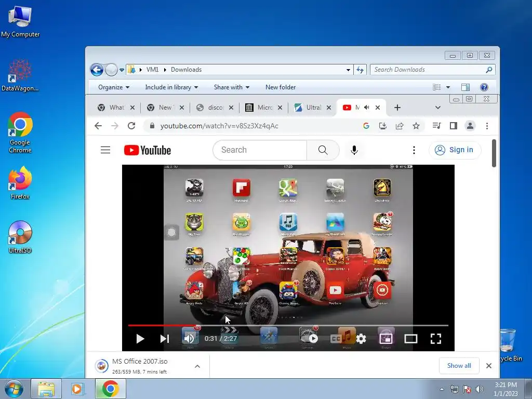Image resolution: width=532 pixels, height=399 pixels.
Task: Share this page from the address bar
Action: tap(400, 126)
